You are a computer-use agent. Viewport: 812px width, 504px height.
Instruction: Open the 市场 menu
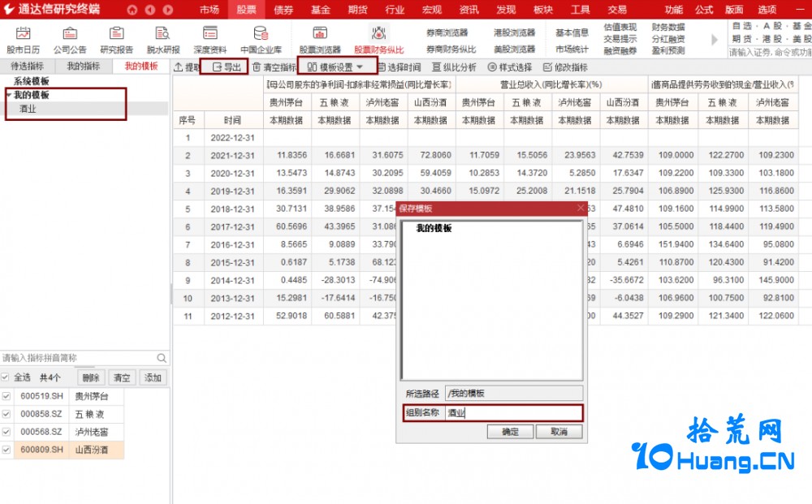coord(209,10)
